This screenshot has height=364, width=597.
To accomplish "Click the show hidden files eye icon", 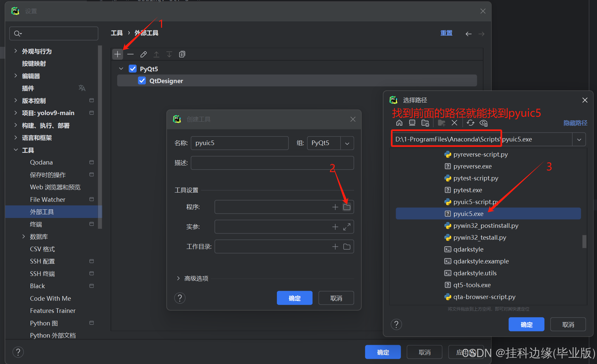I will tap(483, 123).
